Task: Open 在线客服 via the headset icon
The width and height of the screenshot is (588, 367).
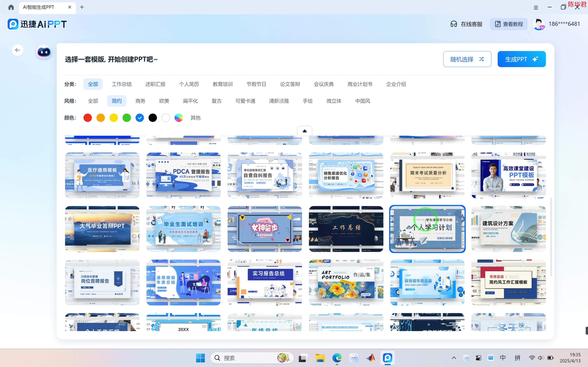Action: pyautogui.click(x=454, y=24)
